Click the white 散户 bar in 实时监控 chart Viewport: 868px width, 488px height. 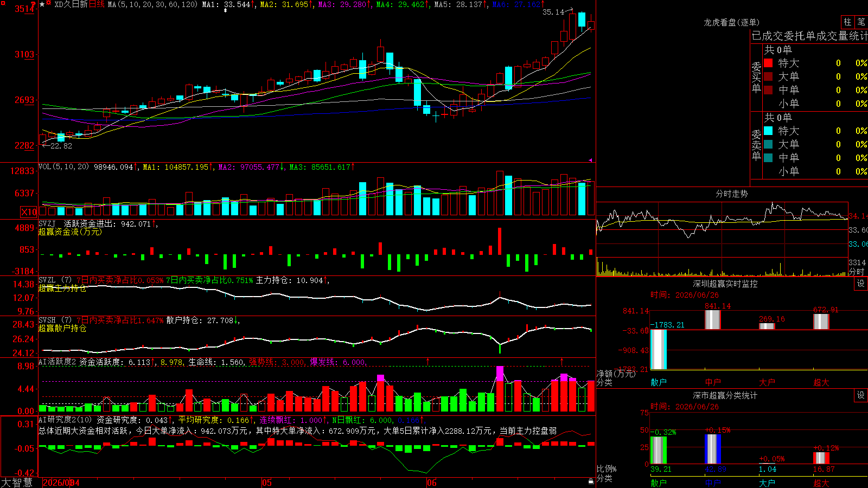tap(659, 349)
